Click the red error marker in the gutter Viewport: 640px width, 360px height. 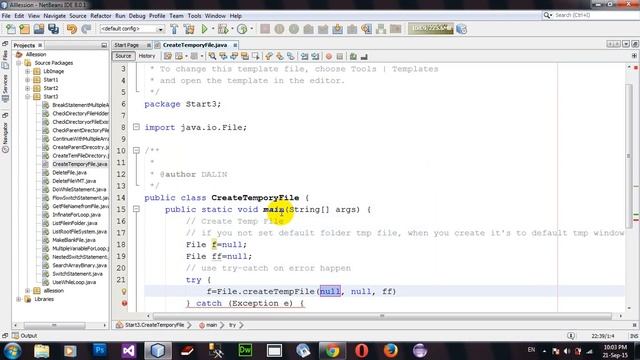tap(124, 303)
